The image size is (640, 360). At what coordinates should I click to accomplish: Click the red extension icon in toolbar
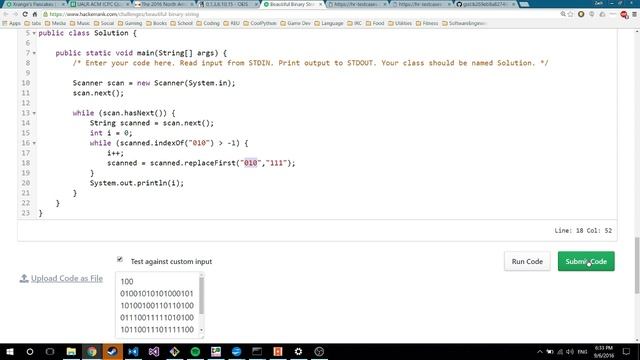624,15
